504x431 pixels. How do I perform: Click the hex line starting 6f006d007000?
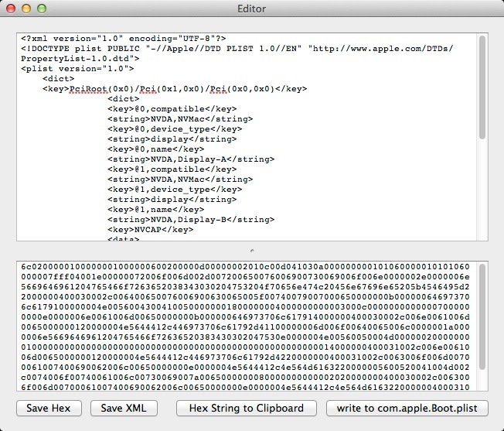(245, 387)
